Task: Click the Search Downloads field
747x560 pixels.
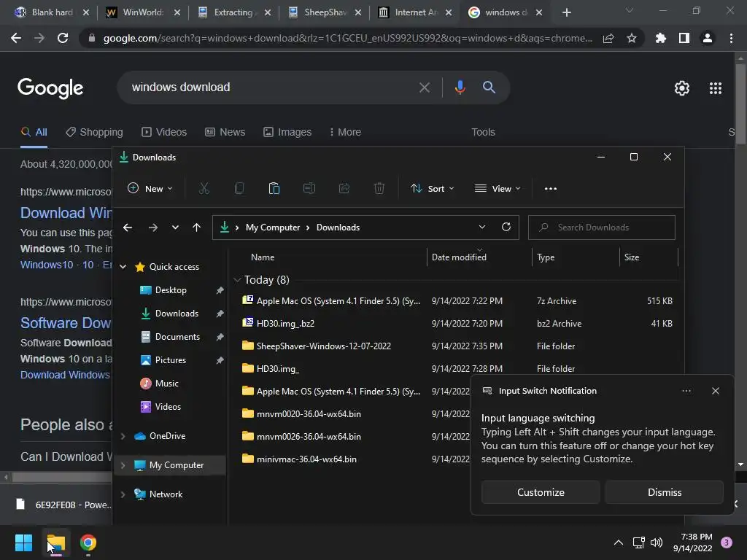Action: [x=601, y=227]
